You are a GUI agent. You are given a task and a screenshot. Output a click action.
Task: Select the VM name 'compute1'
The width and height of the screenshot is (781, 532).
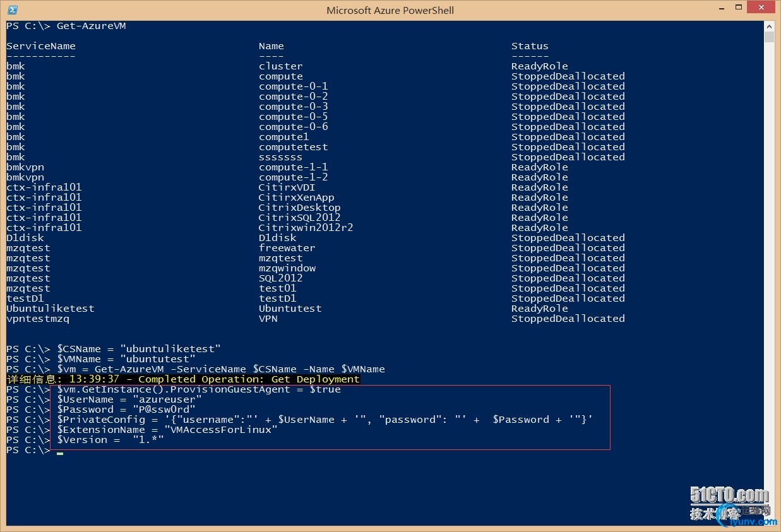click(x=284, y=137)
